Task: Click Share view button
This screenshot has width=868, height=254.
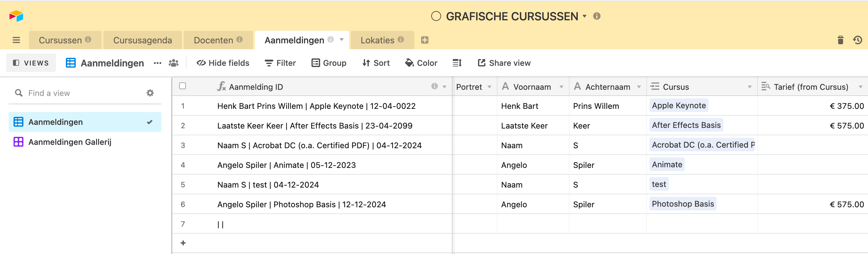Action: point(504,63)
